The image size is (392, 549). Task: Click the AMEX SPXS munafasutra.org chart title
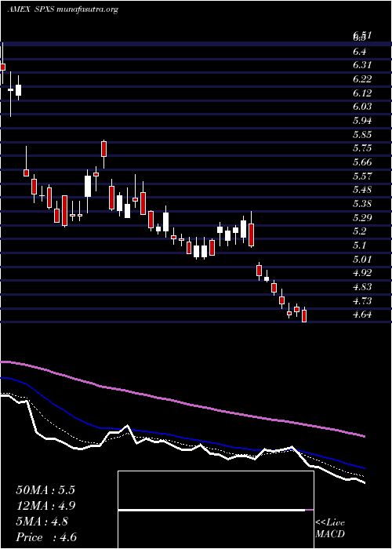63,9
